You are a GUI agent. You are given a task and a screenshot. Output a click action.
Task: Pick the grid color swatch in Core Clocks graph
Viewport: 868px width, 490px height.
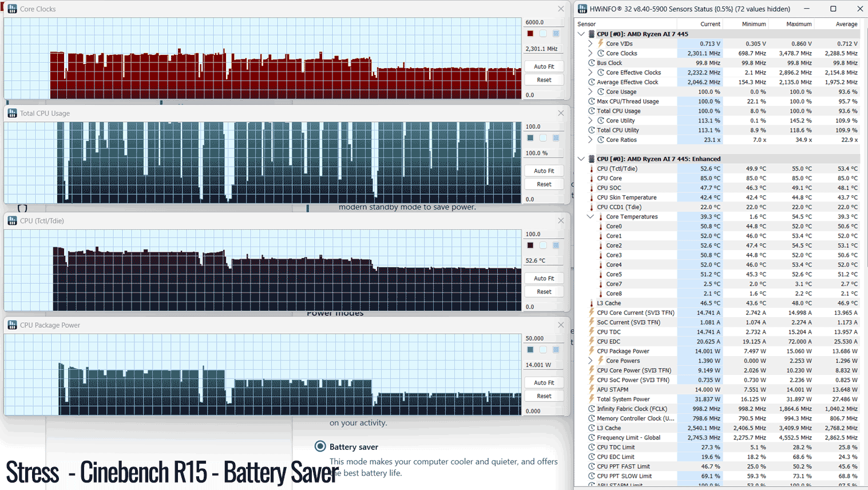click(556, 34)
